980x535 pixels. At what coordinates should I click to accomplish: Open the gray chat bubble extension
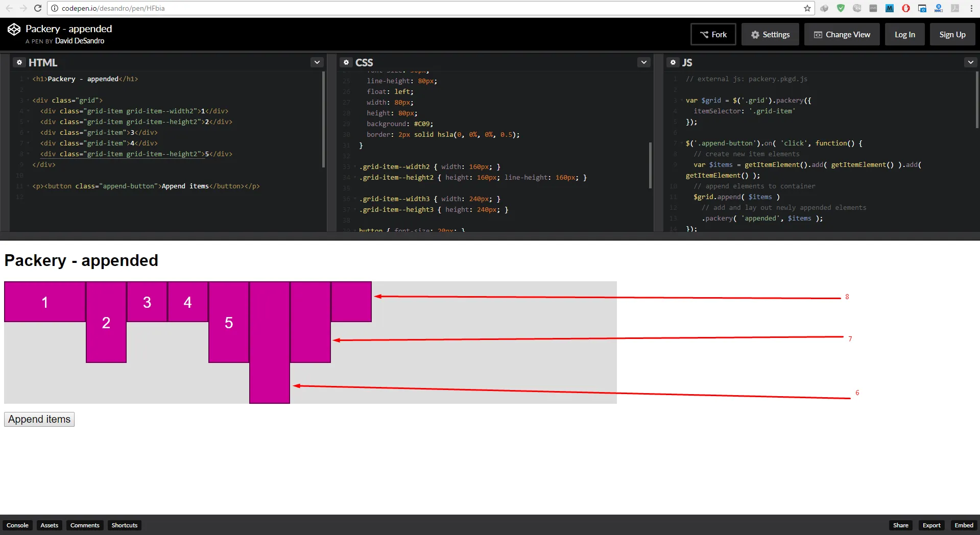point(857,8)
